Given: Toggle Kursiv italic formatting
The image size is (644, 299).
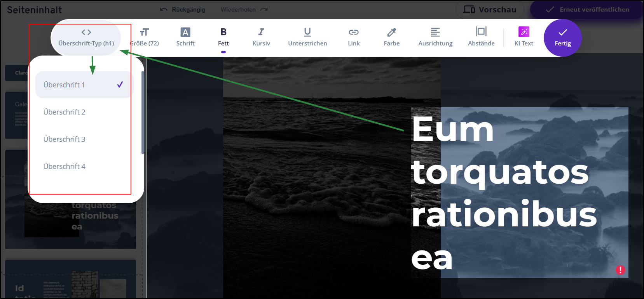Looking at the screenshot, I should 261,38.
